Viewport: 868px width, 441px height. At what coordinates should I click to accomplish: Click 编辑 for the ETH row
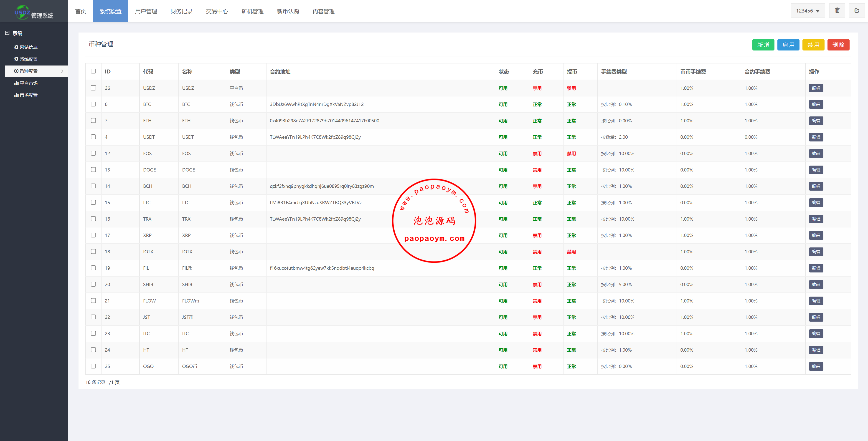point(816,121)
